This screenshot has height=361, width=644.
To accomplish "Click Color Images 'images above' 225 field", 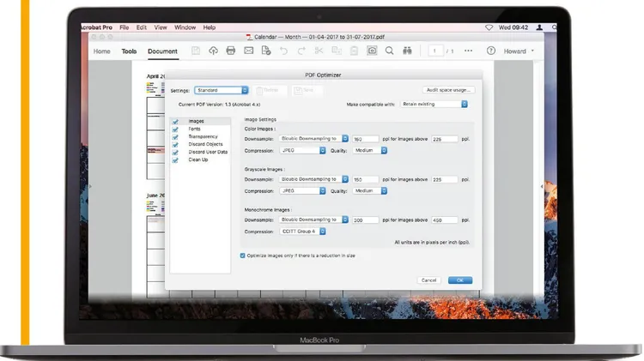I will coord(445,139).
